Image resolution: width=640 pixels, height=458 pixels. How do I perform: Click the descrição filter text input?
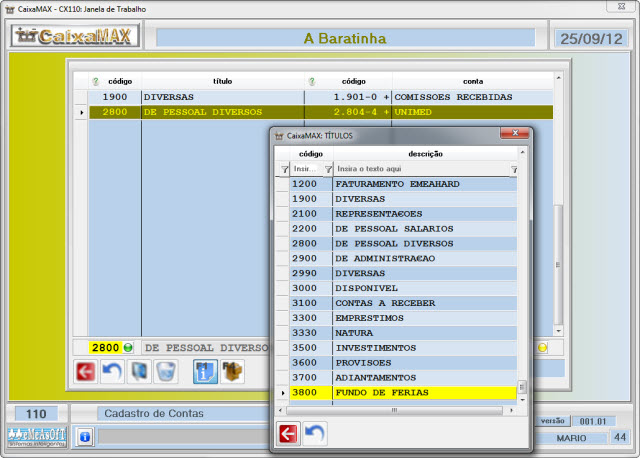click(420, 169)
